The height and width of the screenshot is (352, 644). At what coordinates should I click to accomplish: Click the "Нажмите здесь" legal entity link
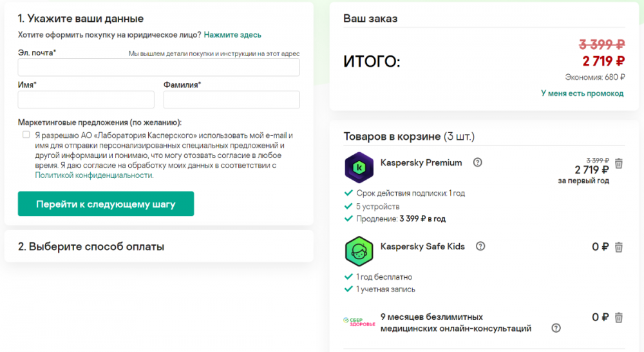(x=232, y=35)
